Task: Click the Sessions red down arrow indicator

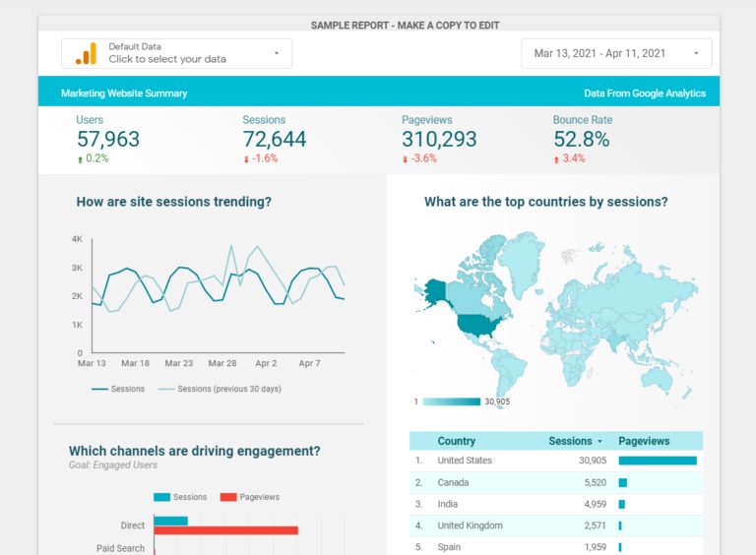Action: (246, 159)
